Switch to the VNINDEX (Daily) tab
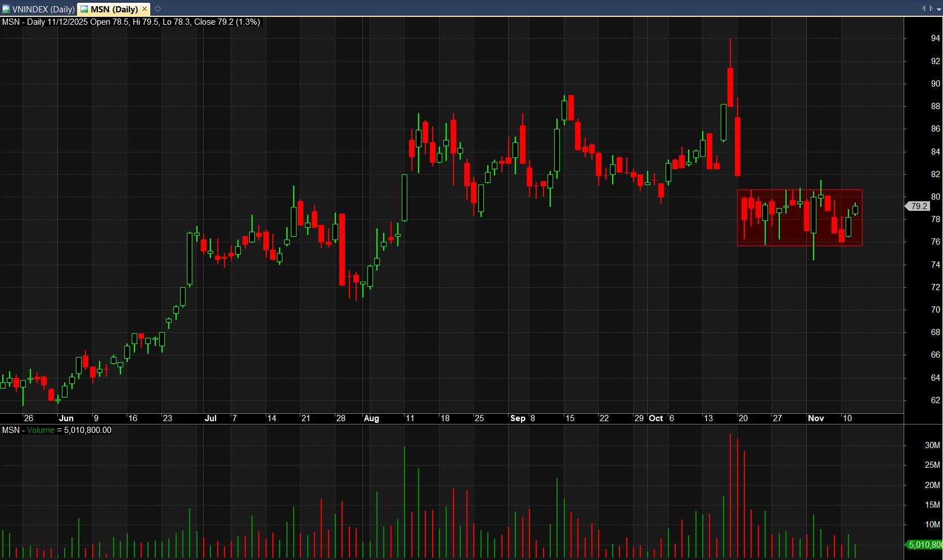This screenshot has height=560, width=943. tap(38, 9)
